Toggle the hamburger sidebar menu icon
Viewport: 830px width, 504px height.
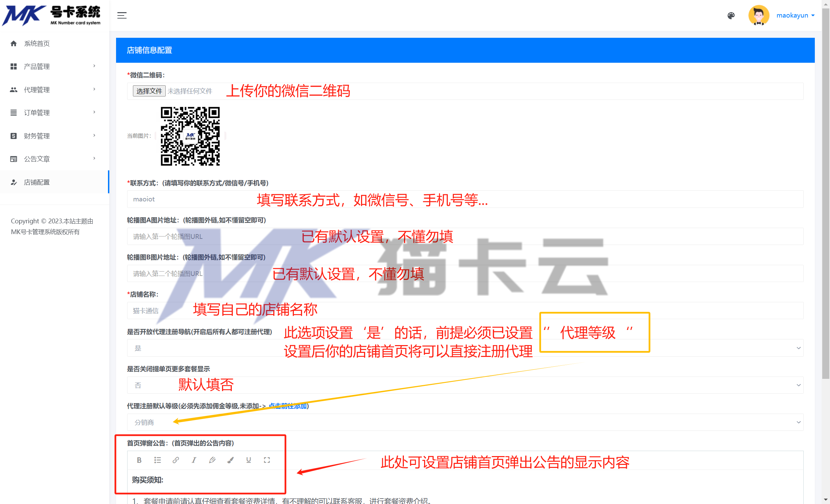[122, 16]
